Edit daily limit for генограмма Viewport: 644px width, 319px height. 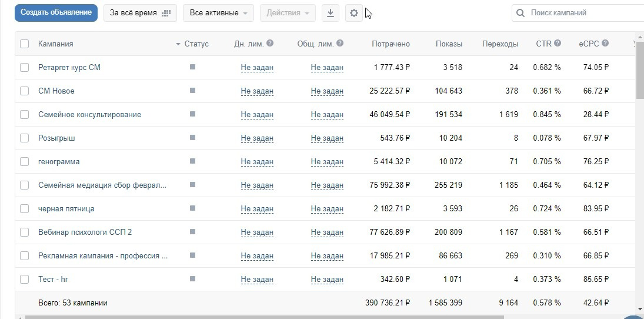257,161
